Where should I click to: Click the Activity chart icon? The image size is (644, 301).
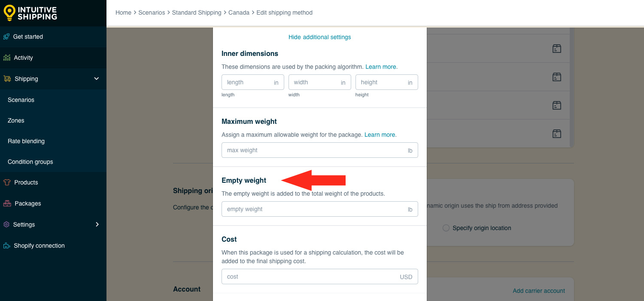[x=7, y=58]
